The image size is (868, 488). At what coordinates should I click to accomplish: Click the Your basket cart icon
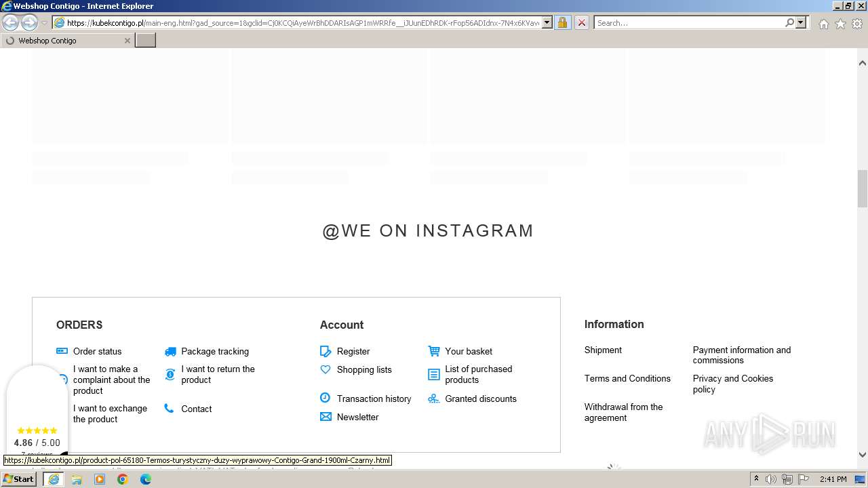click(x=434, y=351)
